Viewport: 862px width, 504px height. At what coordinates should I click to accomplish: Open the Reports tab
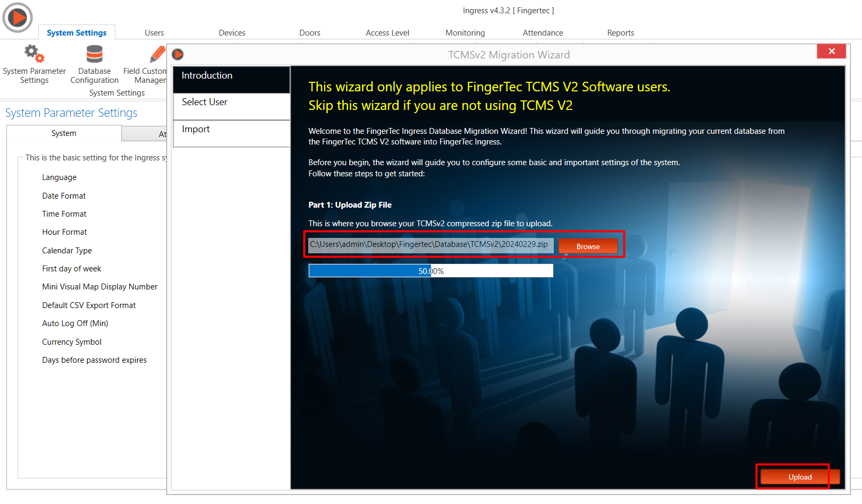[x=621, y=33]
